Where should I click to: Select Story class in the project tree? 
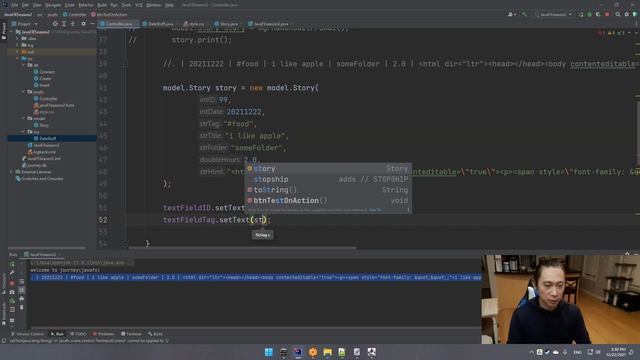44,125
